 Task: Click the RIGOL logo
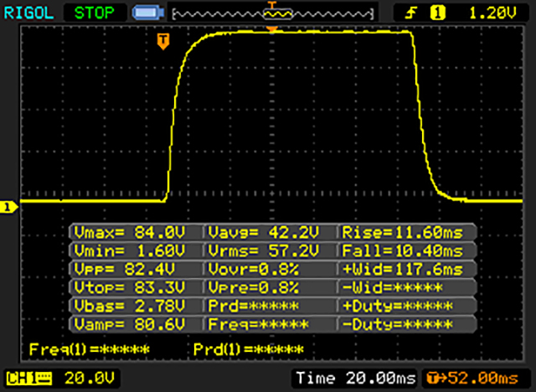tap(27, 13)
